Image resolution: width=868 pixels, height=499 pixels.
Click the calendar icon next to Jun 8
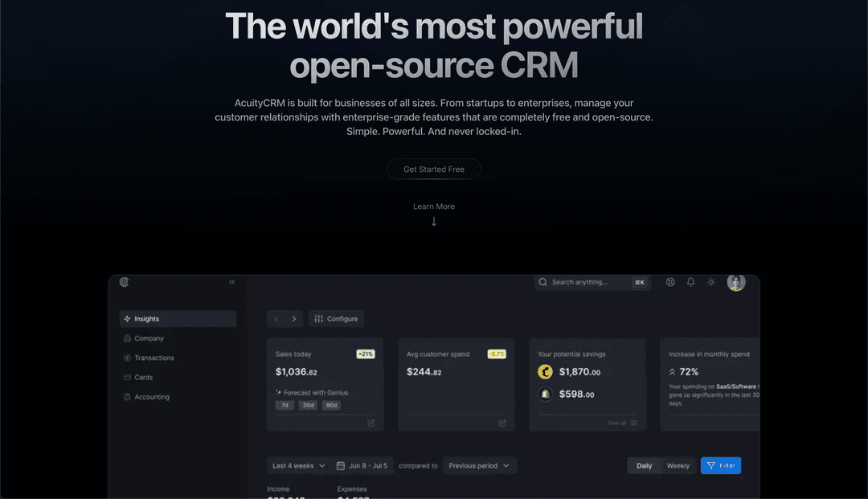341,466
